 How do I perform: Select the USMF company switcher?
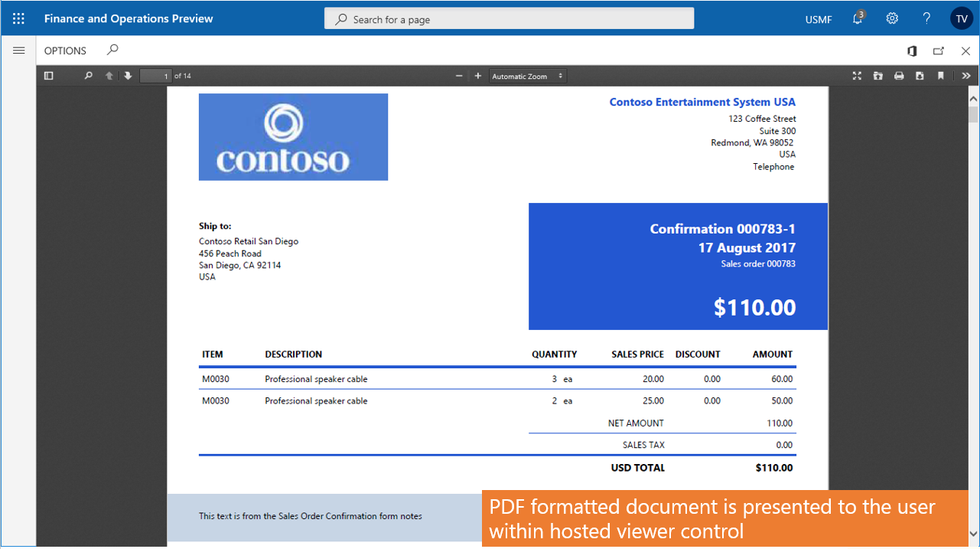[x=818, y=18]
